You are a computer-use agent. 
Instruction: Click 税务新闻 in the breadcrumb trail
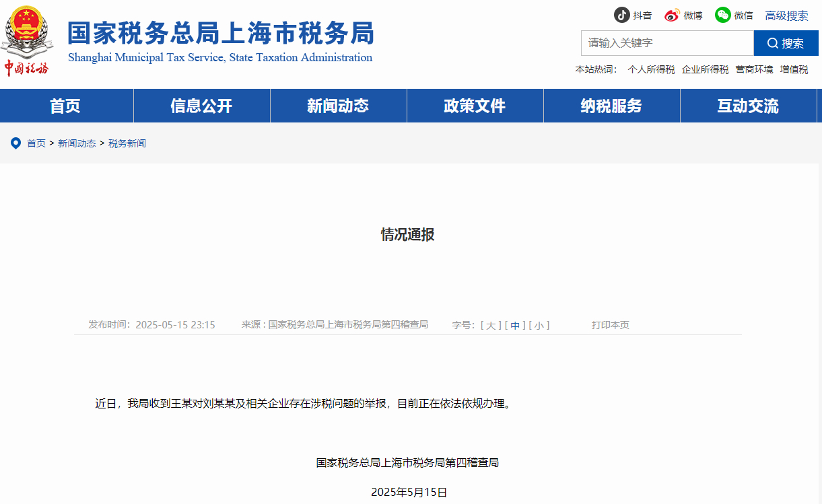(x=127, y=143)
